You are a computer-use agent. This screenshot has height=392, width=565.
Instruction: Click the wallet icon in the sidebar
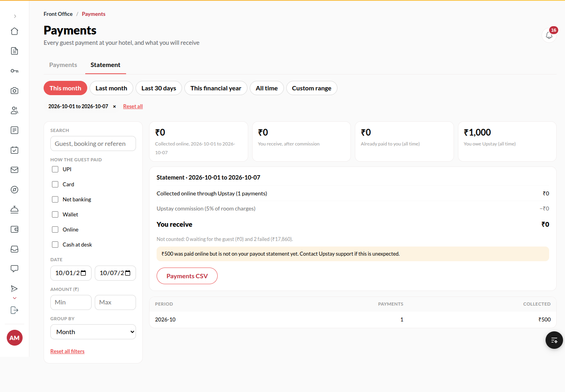pyautogui.click(x=15, y=229)
